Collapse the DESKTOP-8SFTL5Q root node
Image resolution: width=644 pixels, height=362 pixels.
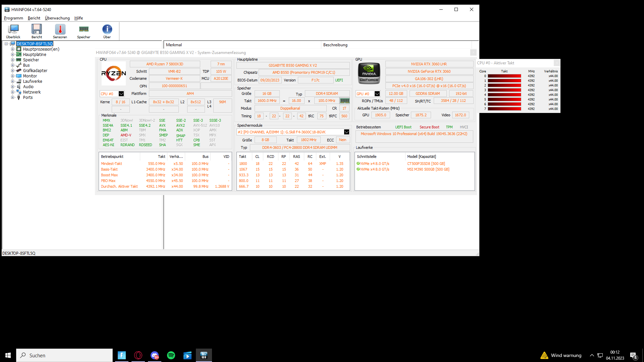click(x=6, y=44)
